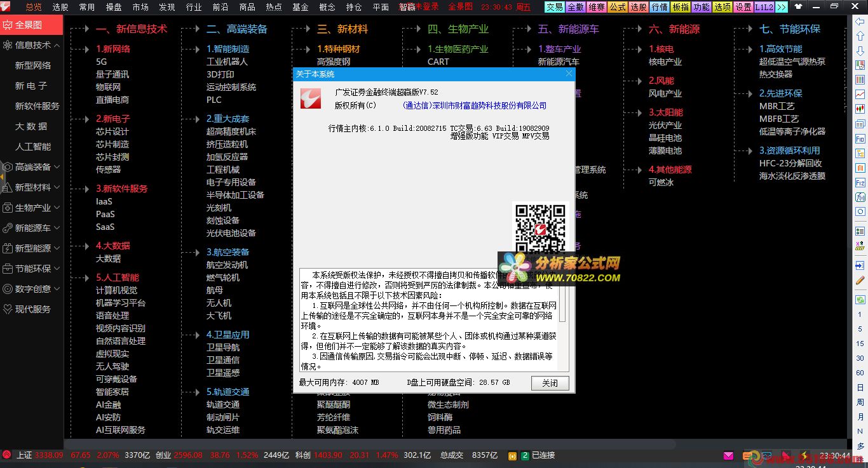The height and width of the screenshot is (468, 868).
Task: Click the 现代服务 heart icon in sidebar
Action: click(x=8, y=309)
